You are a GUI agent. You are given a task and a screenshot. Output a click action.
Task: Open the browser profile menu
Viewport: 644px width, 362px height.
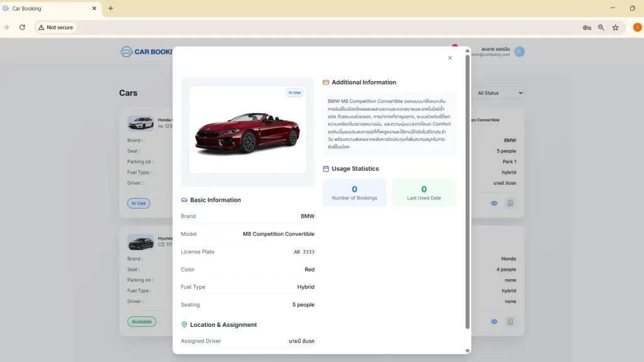pos(637,27)
